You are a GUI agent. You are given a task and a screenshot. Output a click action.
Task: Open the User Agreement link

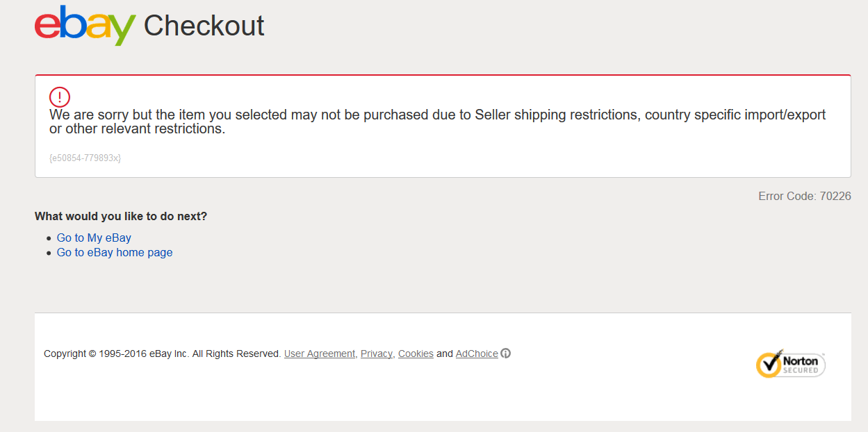click(319, 354)
